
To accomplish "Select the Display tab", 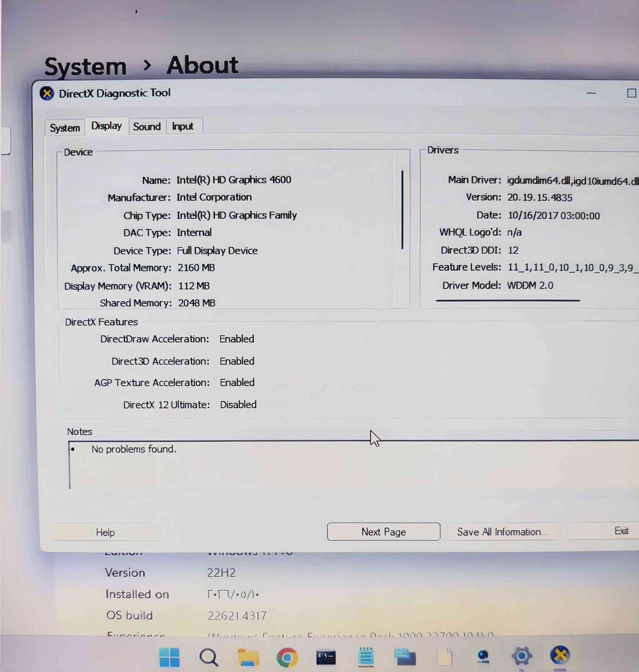I will tap(107, 126).
